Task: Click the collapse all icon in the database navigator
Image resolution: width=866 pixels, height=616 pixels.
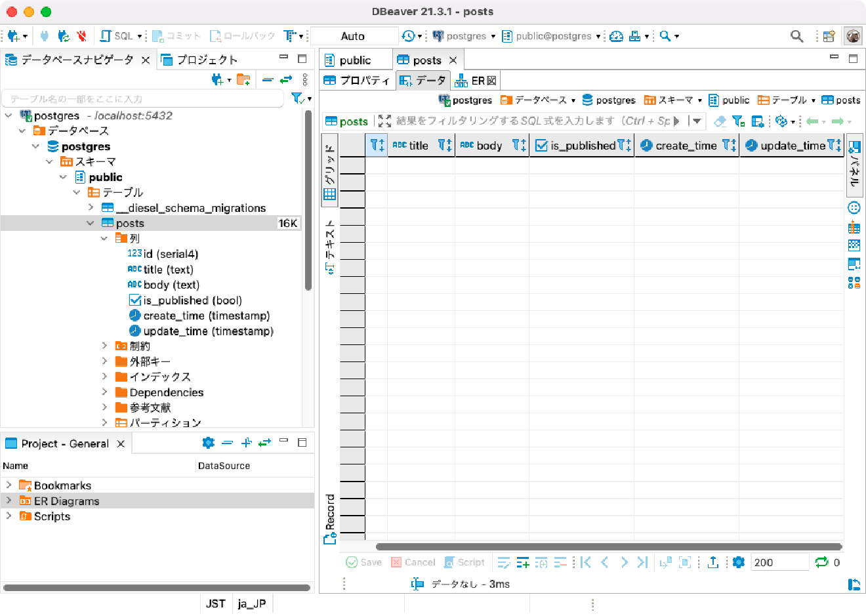Action: pyautogui.click(x=268, y=79)
